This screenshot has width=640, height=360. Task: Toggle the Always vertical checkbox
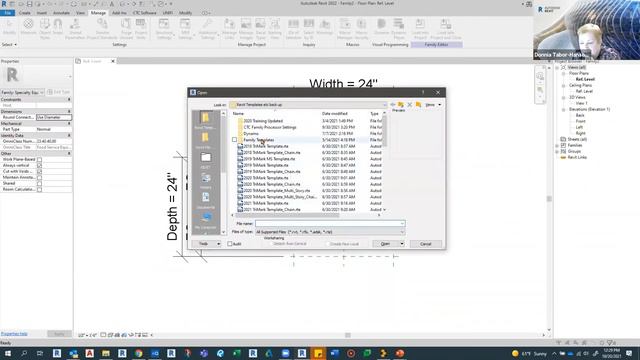[x=40, y=166]
